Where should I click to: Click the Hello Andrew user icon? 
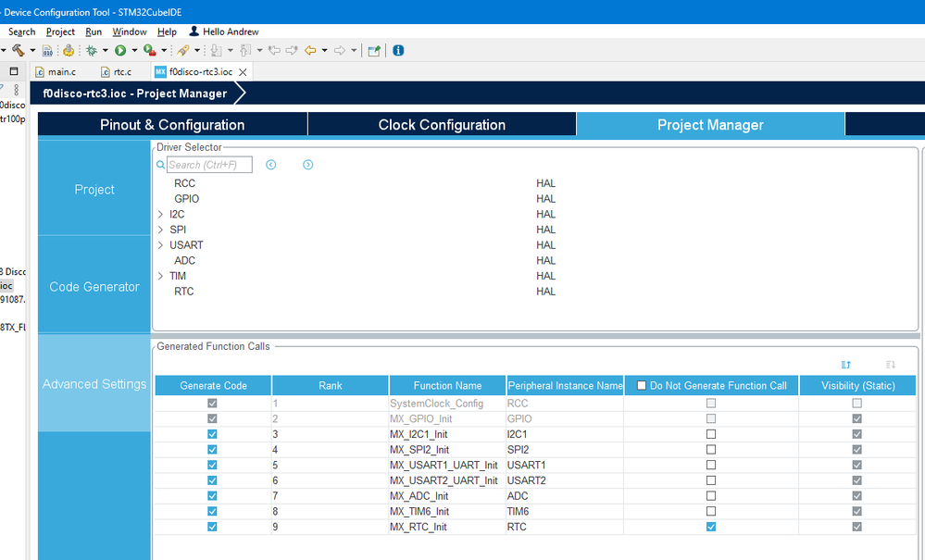tap(194, 31)
